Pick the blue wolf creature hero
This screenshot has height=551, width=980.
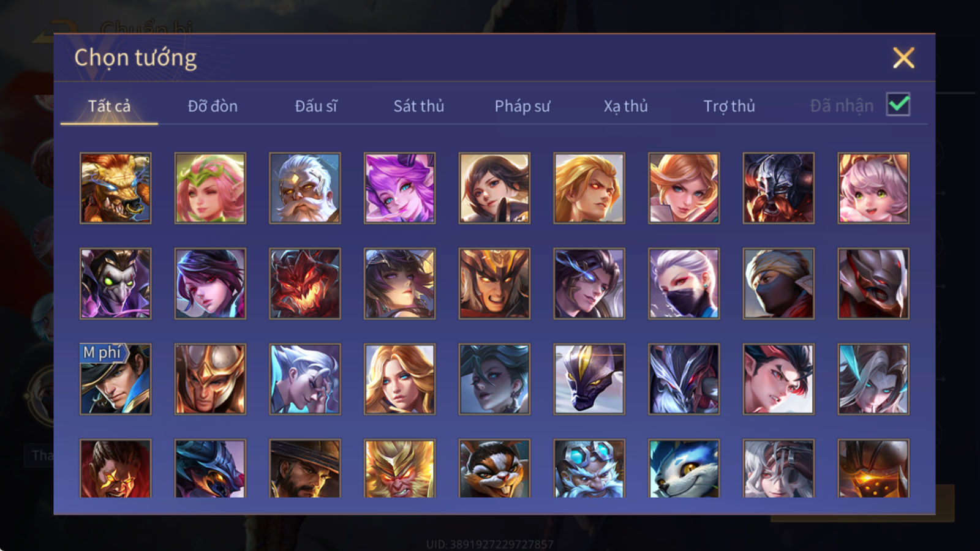click(x=684, y=468)
